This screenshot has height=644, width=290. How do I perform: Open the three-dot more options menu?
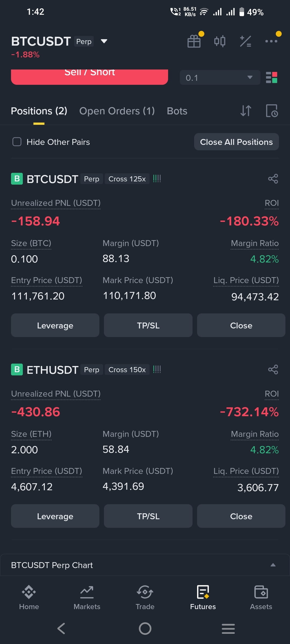271,41
